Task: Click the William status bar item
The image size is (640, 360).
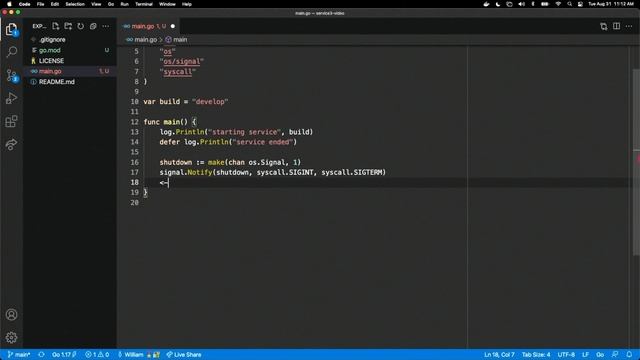Action: pyautogui.click(x=139, y=355)
